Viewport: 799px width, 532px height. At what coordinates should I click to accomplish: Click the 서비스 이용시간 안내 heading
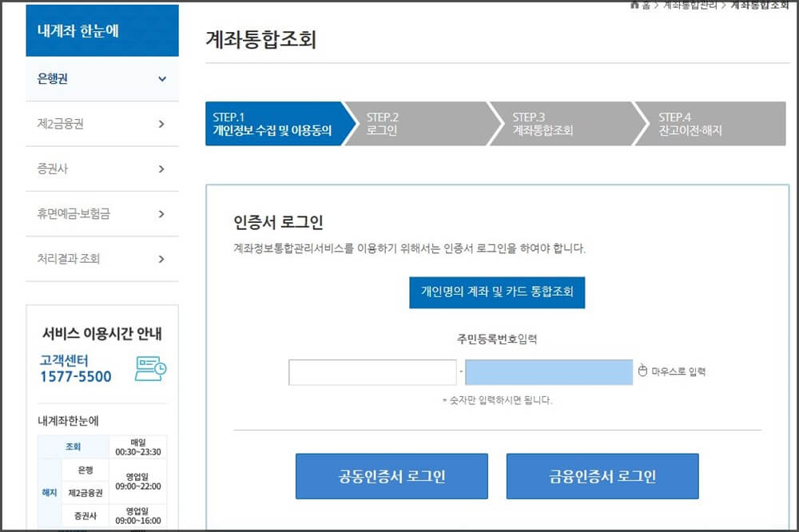pos(102,334)
